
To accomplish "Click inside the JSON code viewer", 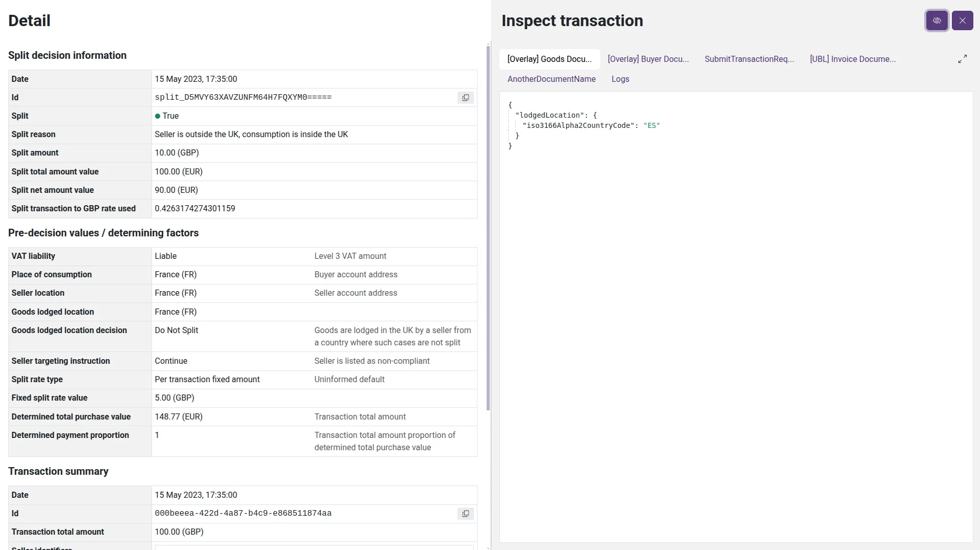I will pyautogui.click(x=716, y=256).
